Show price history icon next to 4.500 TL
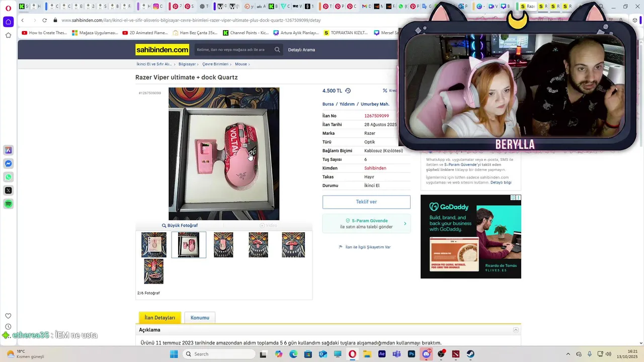 [x=348, y=91]
